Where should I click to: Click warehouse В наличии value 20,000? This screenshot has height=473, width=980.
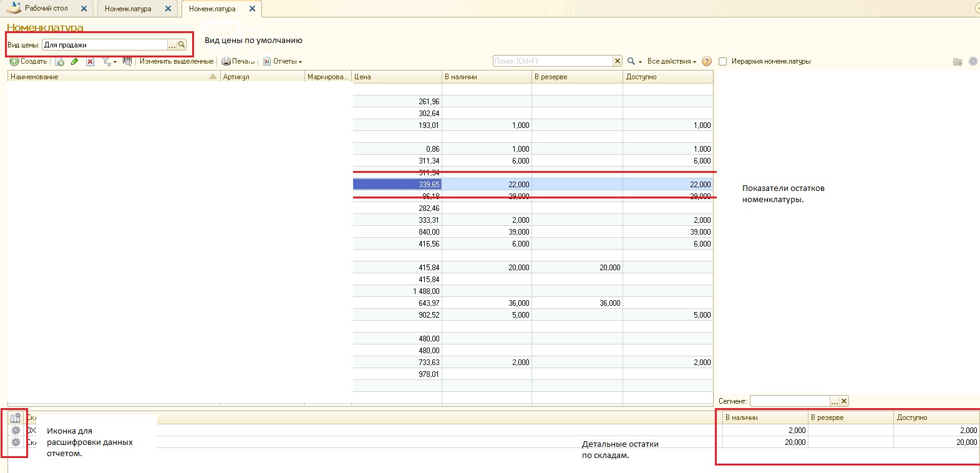coord(765,442)
